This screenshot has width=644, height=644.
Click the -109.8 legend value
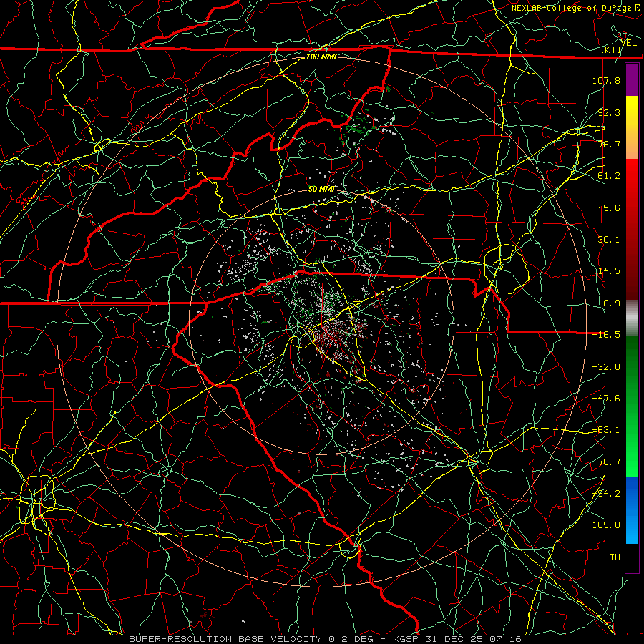point(603,525)
